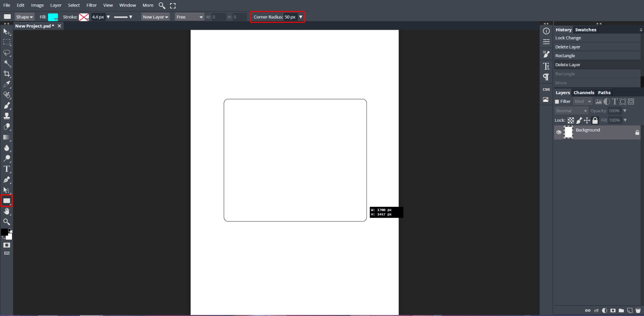Select the Brush tool
Screen dimensions: 644x316
[x=7, y=105]
